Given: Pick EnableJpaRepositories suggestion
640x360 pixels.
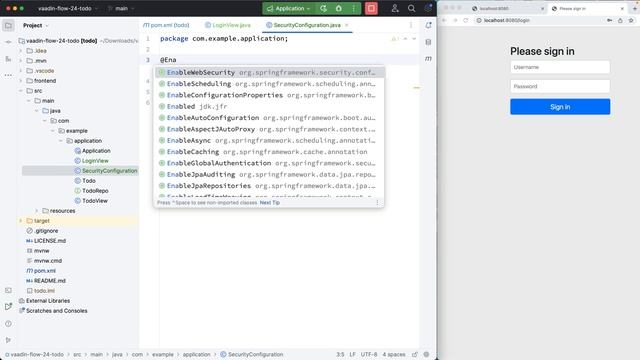Looking at the screenshot, I should pyautogui.click(x=269, y=186).
